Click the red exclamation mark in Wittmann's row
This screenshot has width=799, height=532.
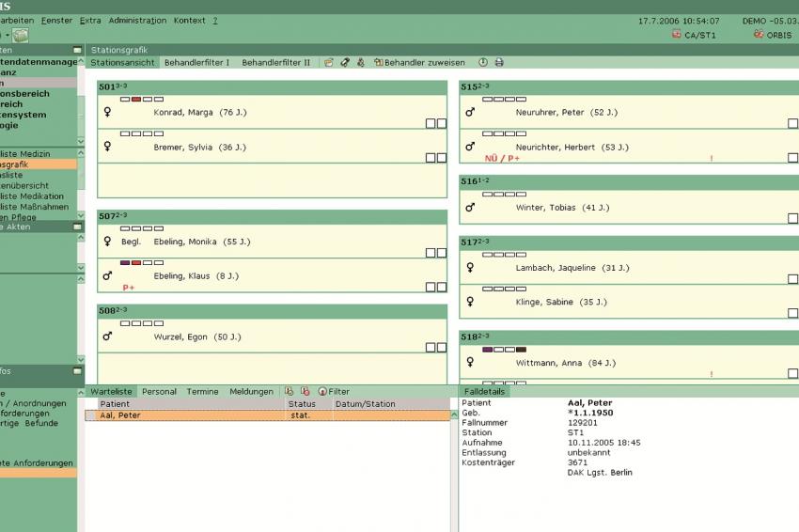pos(712,374)
